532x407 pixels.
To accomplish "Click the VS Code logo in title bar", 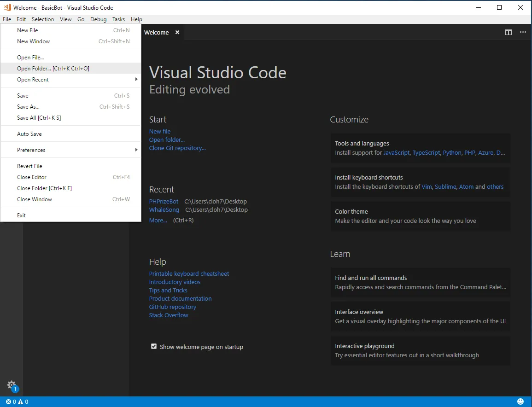I will point(7,7).
